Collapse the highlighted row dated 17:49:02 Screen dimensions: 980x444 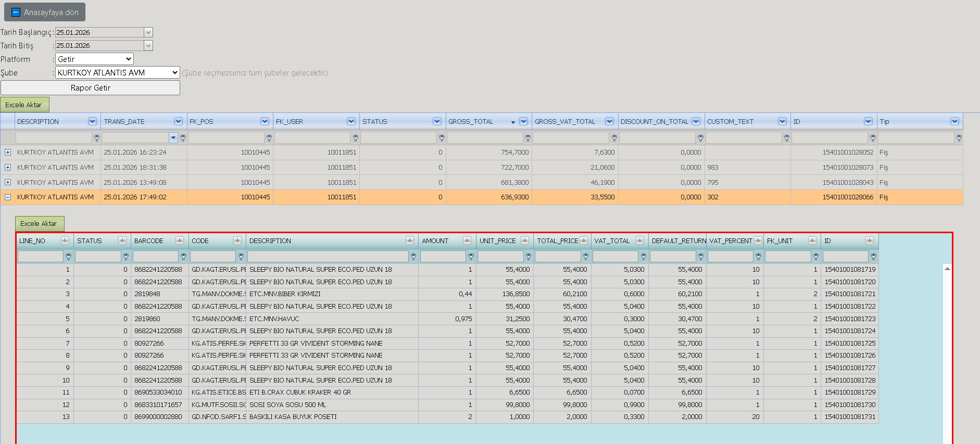[x=8, y=197]
